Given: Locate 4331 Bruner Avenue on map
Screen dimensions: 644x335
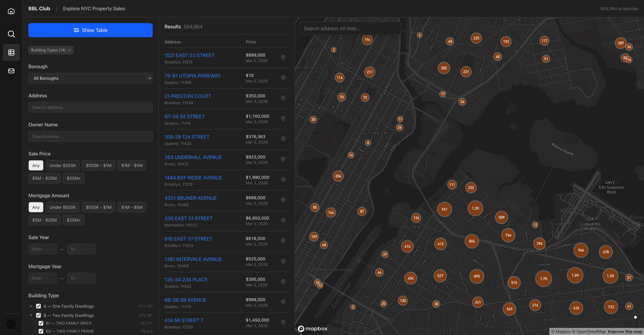Looking at the screenshot, I should (283, 200).
